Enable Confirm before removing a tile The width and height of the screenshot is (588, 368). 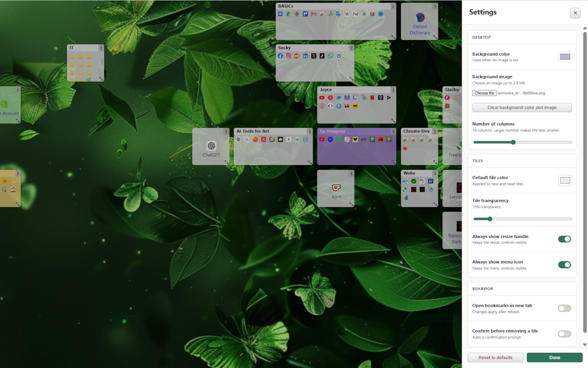565,334
